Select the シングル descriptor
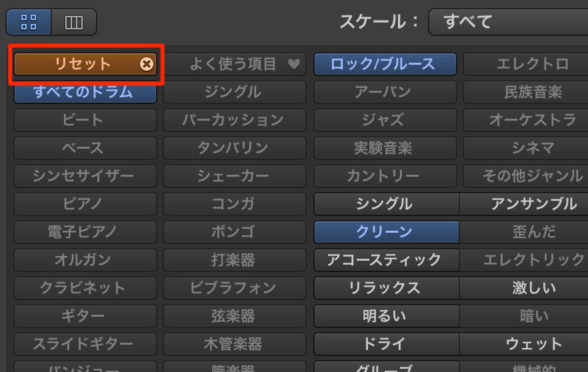Image resolution: width=588 pixels, height=372 pixels. [x=386, y=204]
